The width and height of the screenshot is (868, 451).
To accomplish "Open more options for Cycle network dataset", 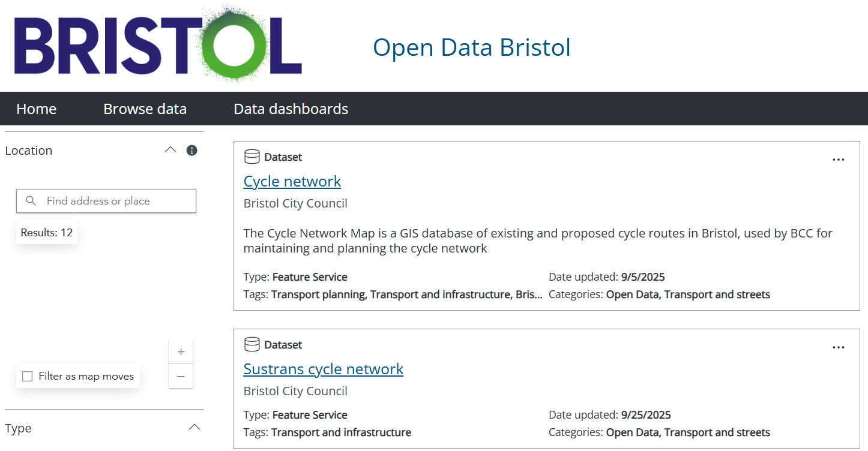I will tap(839, 160).
